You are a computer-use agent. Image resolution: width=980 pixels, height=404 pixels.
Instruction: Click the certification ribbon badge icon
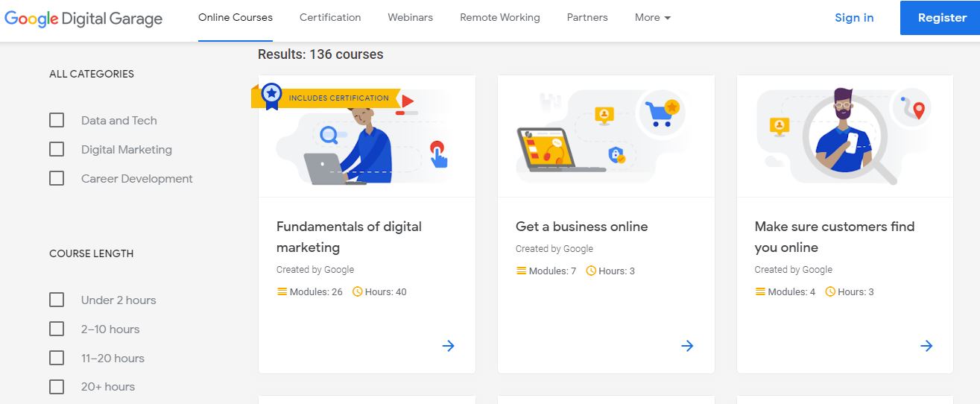(x=271, y=95)
